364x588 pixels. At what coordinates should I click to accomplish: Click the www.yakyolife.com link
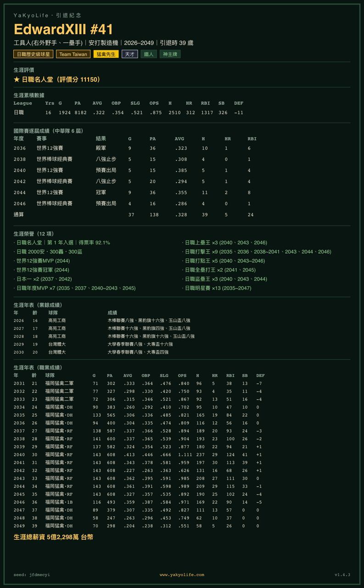pyautogui.click(x=182, y=575)
